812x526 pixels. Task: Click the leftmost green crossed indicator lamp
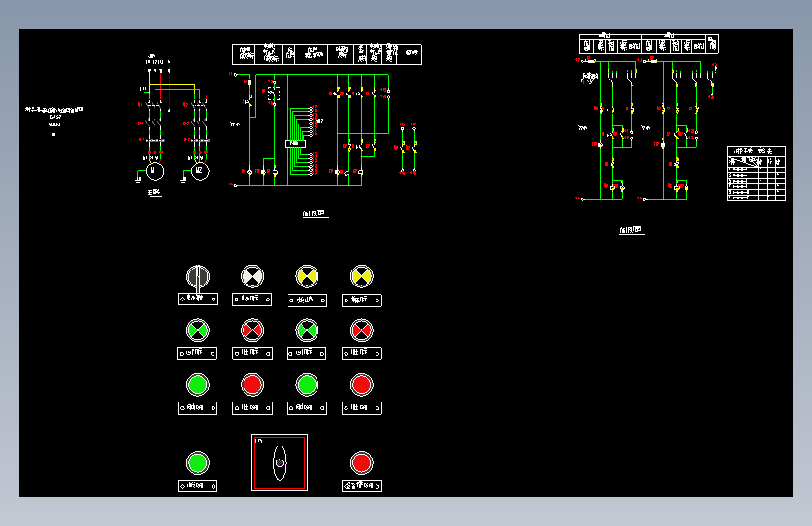(x=198, y=330)
